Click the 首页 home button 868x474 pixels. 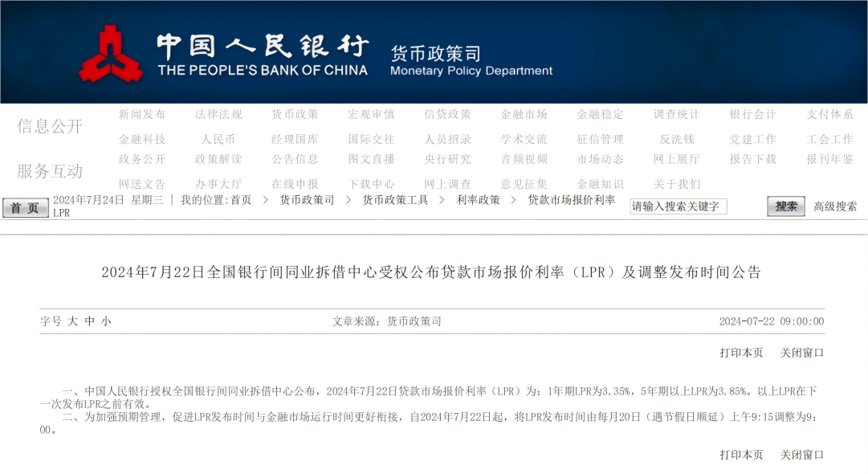pyautogui.click(x=25, y=208)
